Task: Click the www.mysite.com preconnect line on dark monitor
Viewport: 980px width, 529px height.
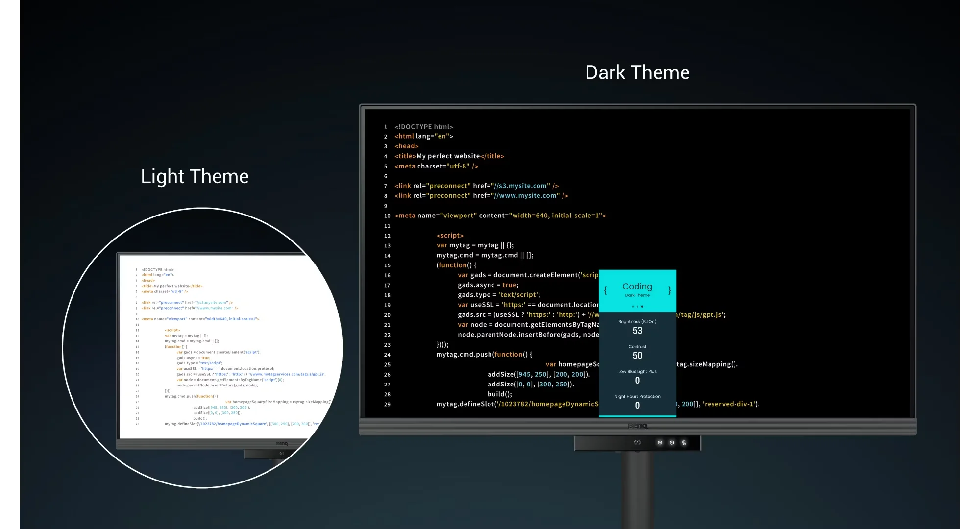Action: (x=481, y=195)
